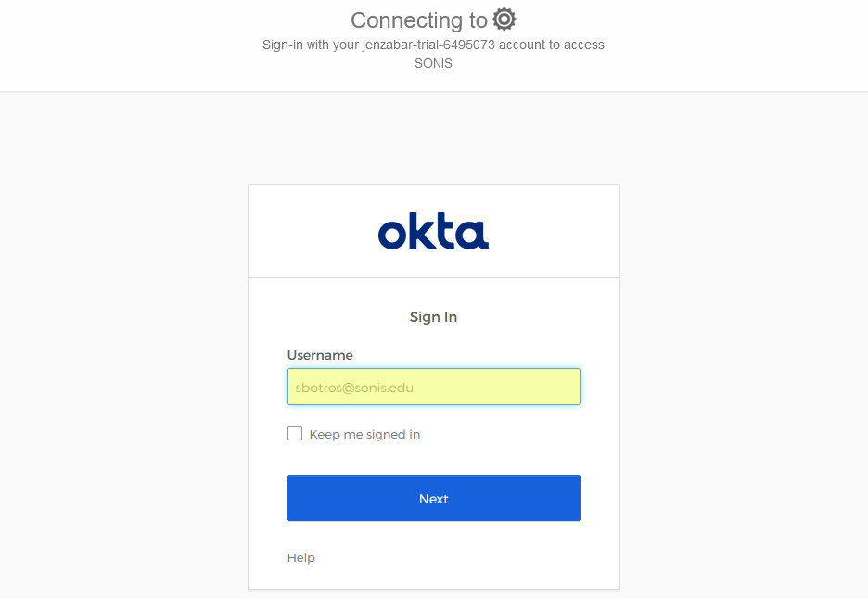Click the letter "t" in Okta logo

pos(449,233)
